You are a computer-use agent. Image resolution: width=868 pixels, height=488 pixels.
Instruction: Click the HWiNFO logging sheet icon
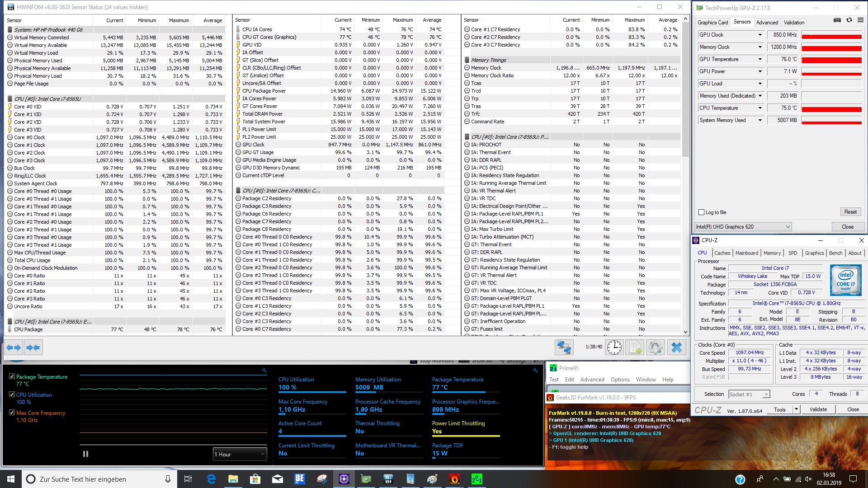(635, 347)
